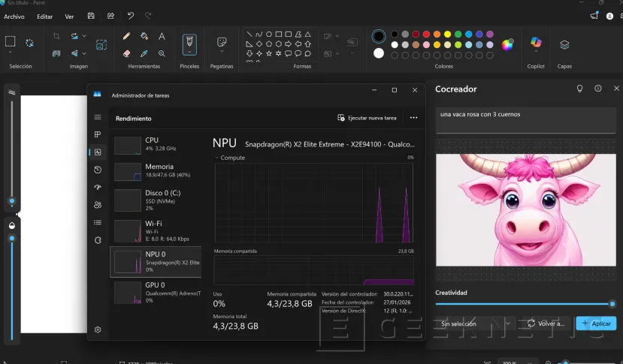Open Task Manager settings gear
This screenshot has height=364, width=623.
(x=98, y=329)
